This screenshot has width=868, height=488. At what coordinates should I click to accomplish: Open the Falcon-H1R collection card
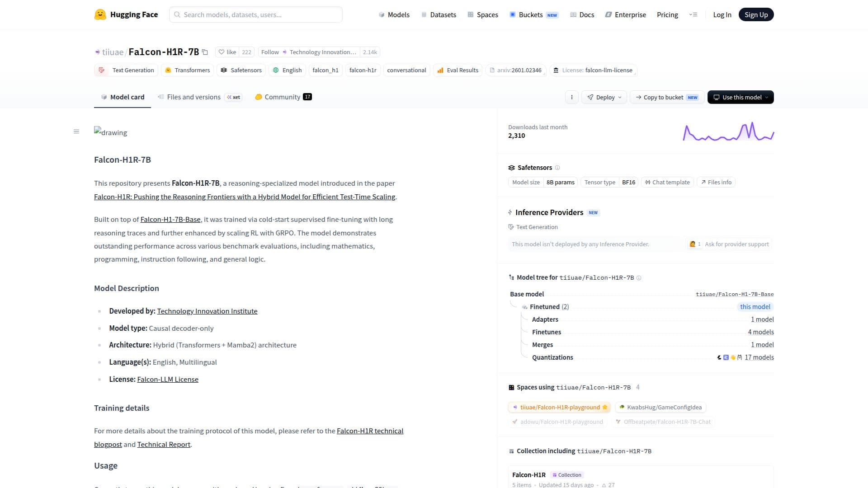tap(641, 478)
